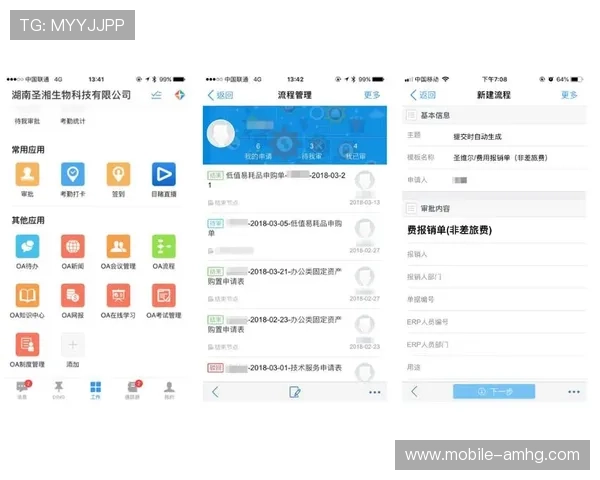This screenshot has width=600, height=480.
Task: Open the 2018-03-01 技术服务申请表 entry
Action: click(294, 369)
